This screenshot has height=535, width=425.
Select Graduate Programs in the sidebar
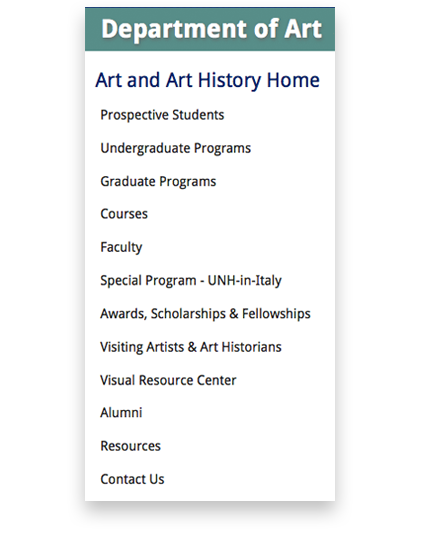click(x=158, y=182)
